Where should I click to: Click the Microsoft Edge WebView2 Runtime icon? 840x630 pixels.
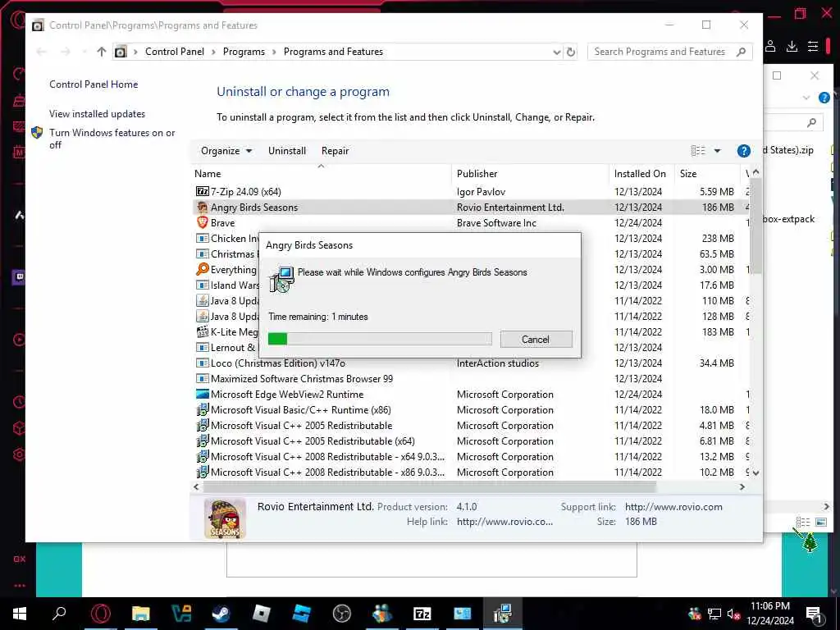pos(203,395)
